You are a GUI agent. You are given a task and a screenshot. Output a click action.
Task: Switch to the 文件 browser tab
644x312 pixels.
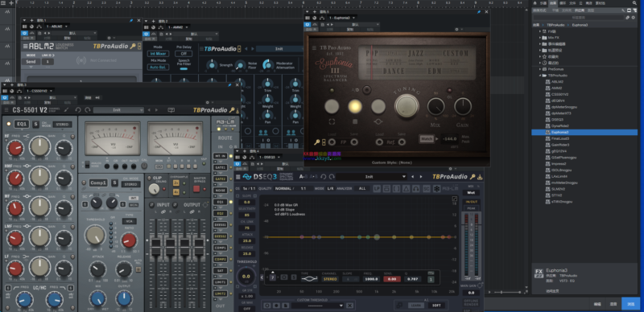point(572,3)
